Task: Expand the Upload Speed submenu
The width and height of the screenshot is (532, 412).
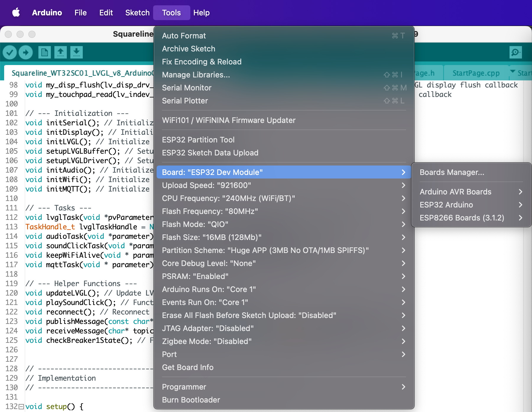Action: coord(284,185)
